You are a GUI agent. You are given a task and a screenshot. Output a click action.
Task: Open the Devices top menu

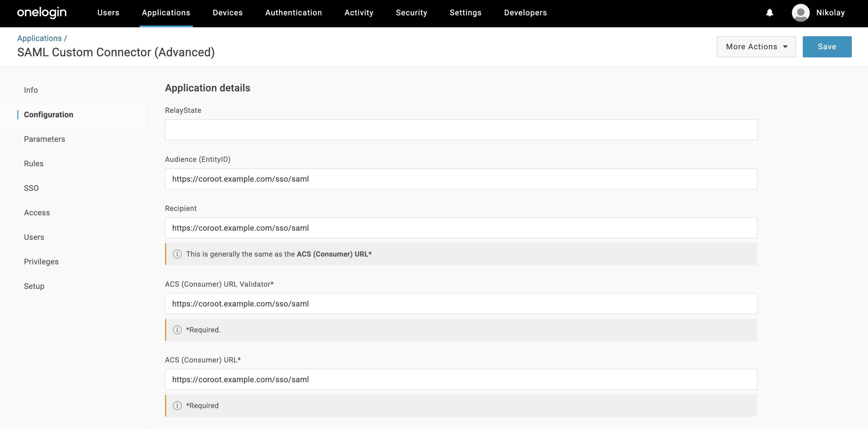tap(228, 13)
